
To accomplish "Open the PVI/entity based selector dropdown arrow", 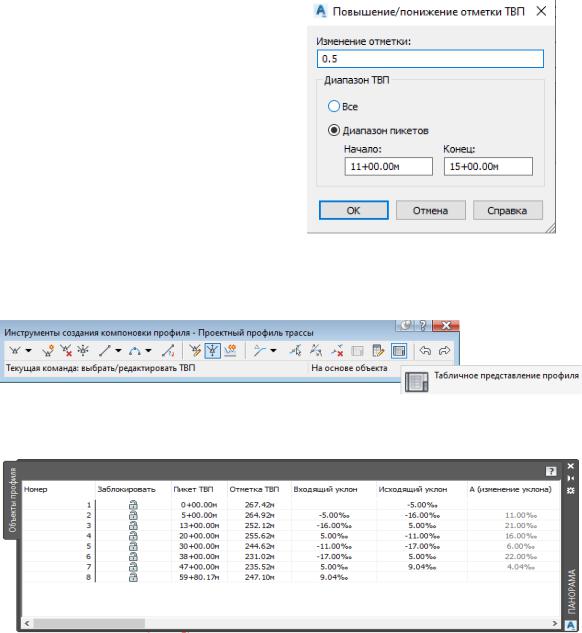I will pos(273,350).
